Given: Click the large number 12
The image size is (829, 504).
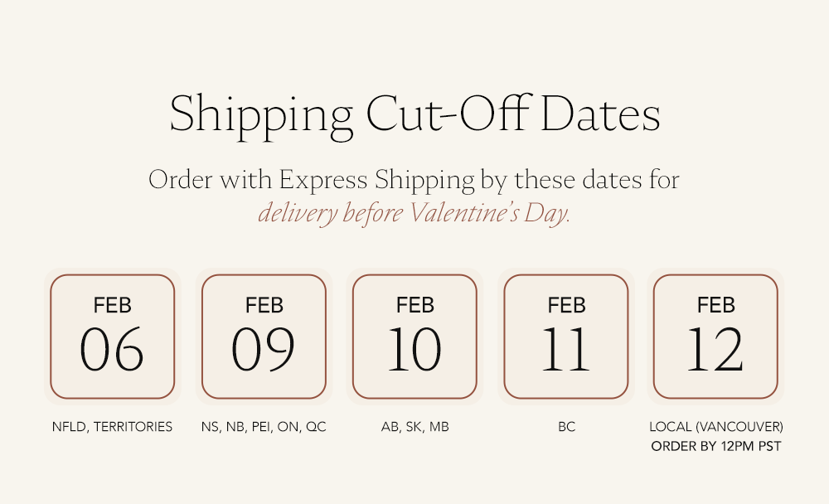Looking at the screenshot, I should [x=715, y=350].
